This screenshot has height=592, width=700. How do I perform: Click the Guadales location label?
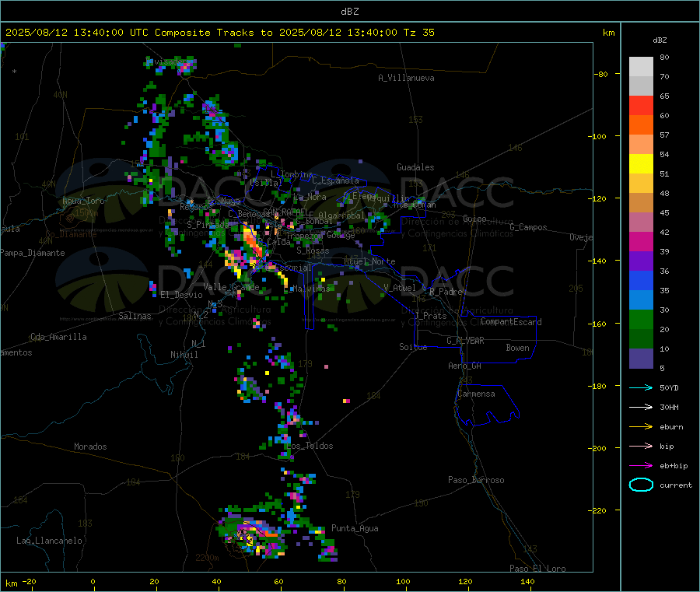pos(415,167)
